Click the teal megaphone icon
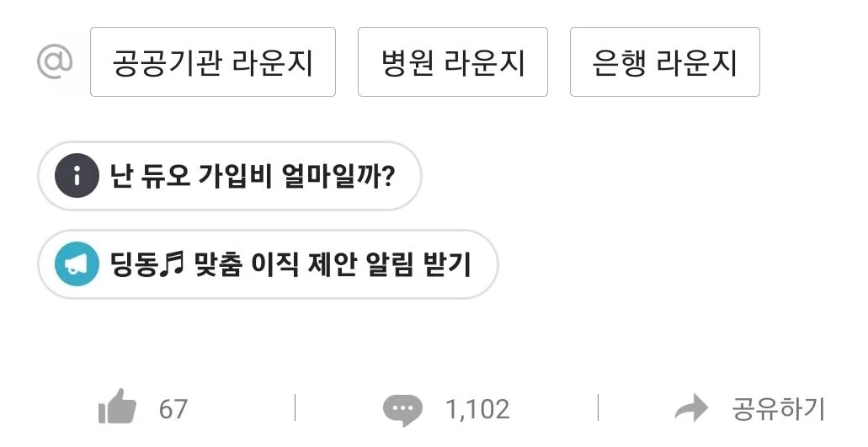Screen dimensions: 868x447 tap(77, 264)
